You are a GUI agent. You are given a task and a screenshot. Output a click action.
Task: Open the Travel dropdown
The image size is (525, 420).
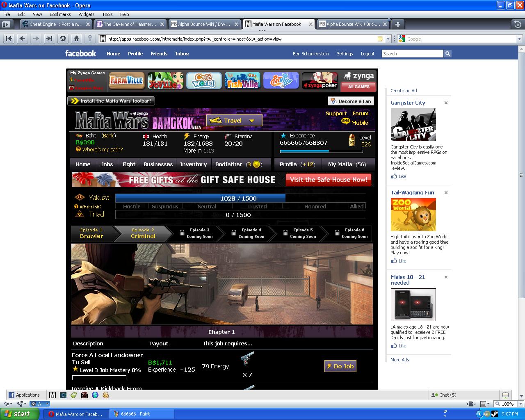pyautogui.click(x=234, y=121)
